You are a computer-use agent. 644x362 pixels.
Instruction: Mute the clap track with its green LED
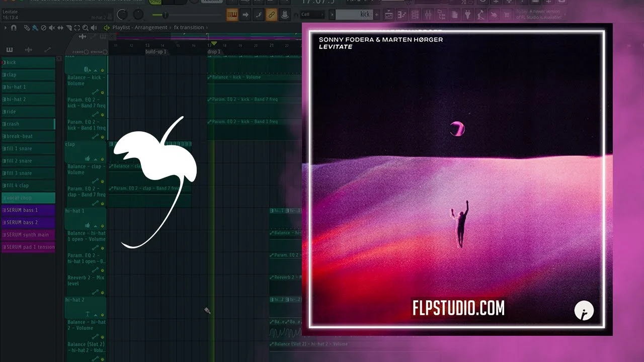[103, 159]
